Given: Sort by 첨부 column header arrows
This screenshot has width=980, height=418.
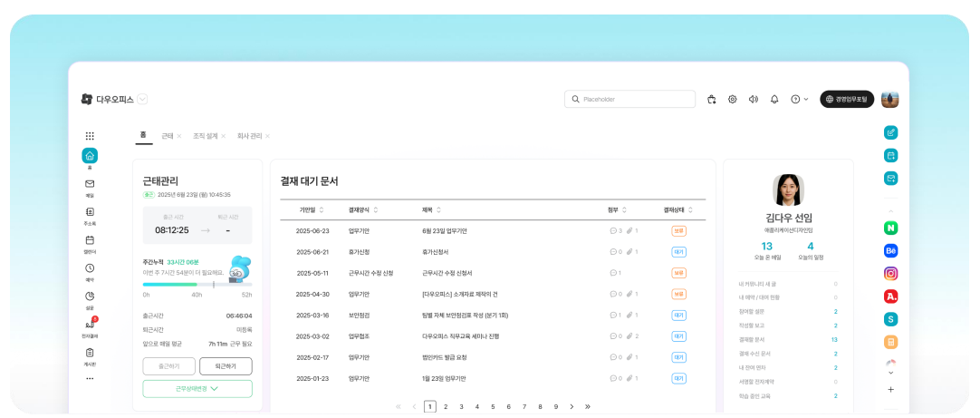Looking at the screenshot, I should pyautogui.click(x=624, y=209).
